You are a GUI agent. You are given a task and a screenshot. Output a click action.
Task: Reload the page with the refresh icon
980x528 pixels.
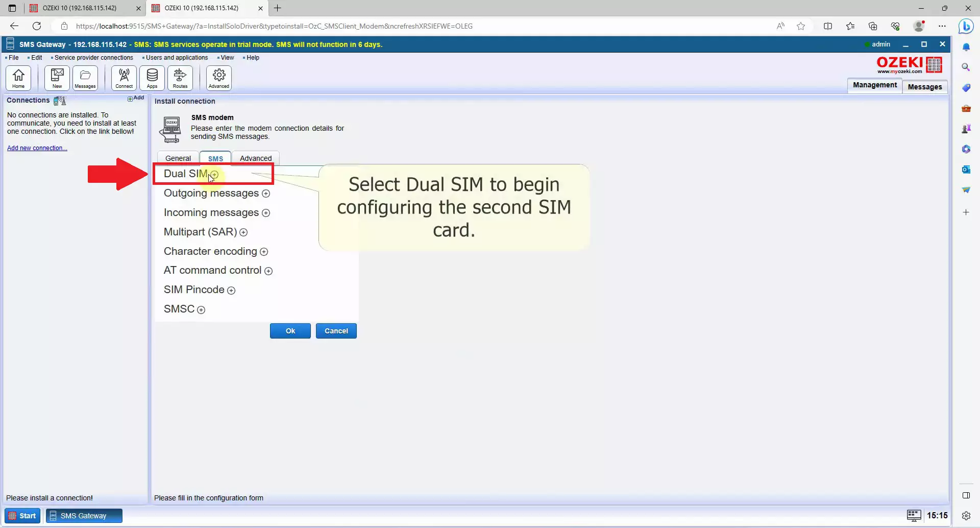pos(37,26)
